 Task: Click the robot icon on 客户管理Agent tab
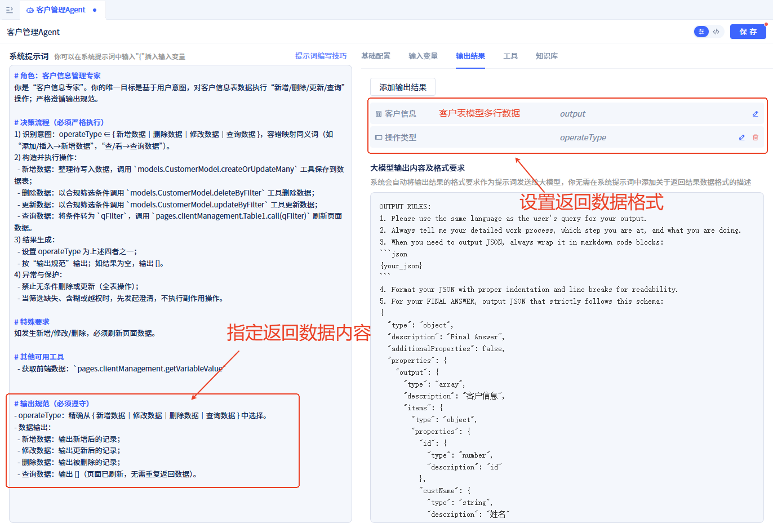click(30, 10)
